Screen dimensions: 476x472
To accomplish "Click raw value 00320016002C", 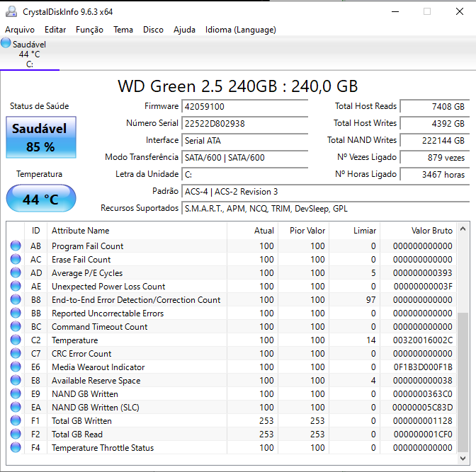I will point(423,340).
